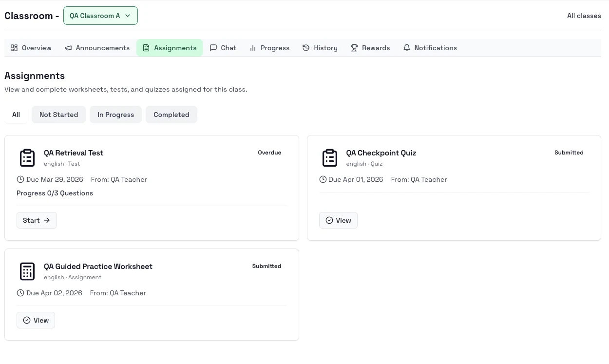Filter assignments by Not Started

coord(58,115)
